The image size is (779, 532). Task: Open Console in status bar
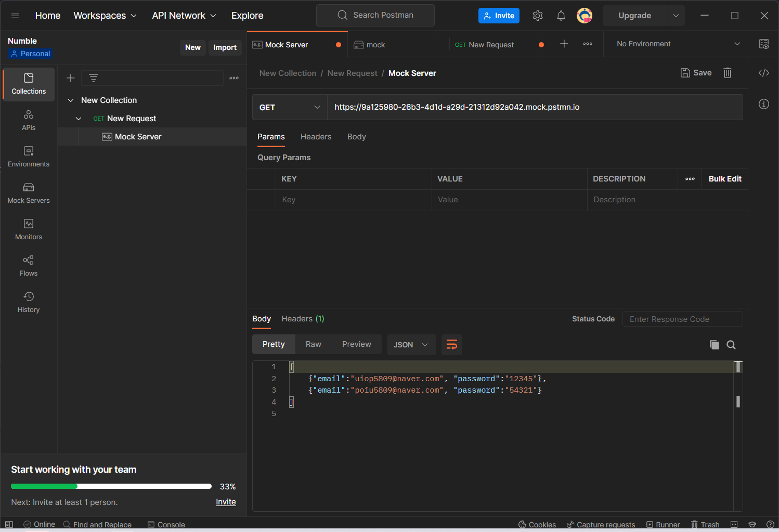point(166,524)
